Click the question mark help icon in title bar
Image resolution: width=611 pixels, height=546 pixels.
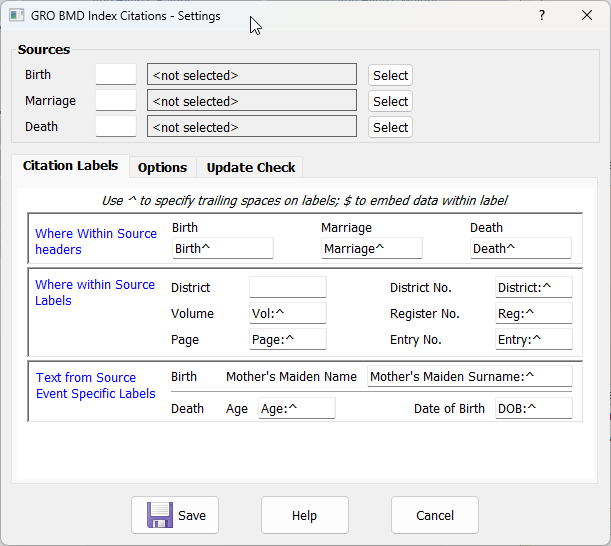click(x=541, y=15)
